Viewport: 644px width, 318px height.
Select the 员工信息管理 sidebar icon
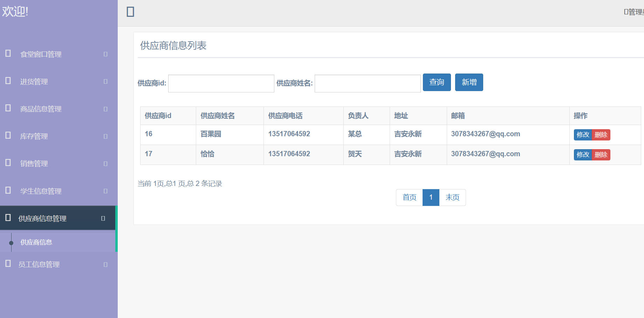8,264
